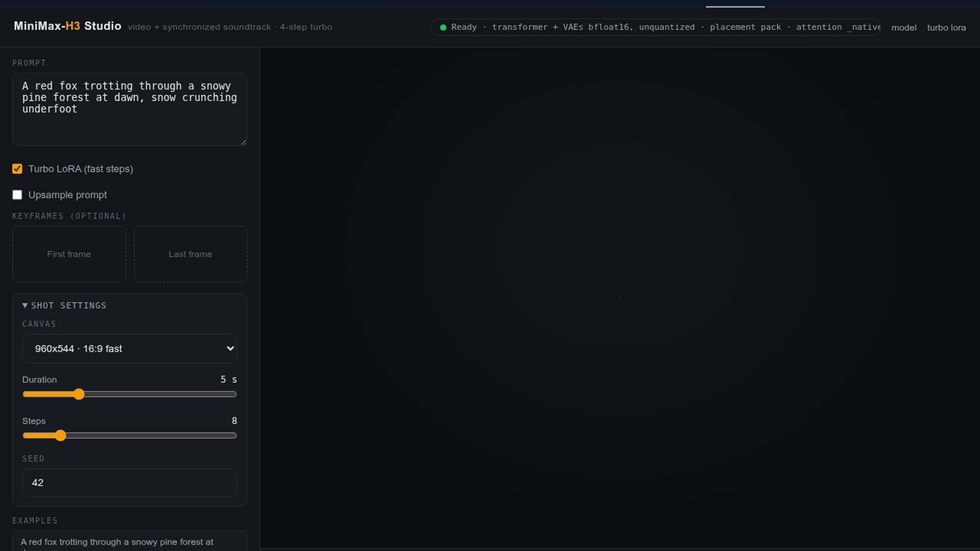Click the Steps value '8'
980x551 pixels.
tap(234, 421)
